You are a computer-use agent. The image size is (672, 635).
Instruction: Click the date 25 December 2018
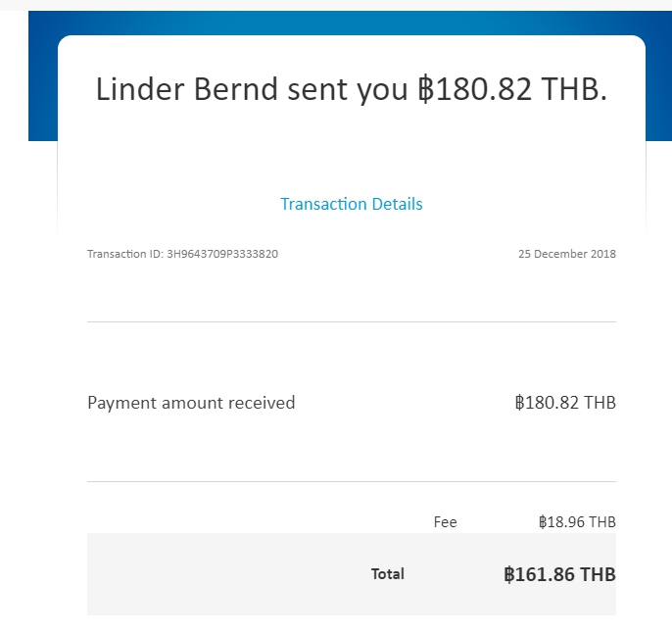coord(566,254)
